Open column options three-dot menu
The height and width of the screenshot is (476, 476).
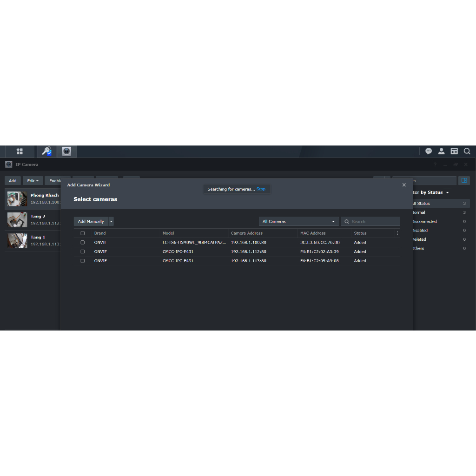pos(397,233)
